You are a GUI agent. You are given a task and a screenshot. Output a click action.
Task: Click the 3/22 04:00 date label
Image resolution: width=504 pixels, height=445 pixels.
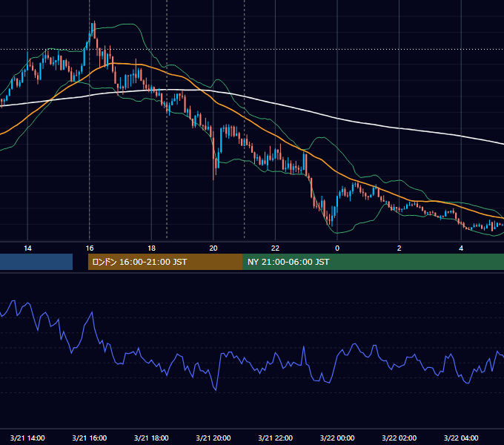point(461,438)
